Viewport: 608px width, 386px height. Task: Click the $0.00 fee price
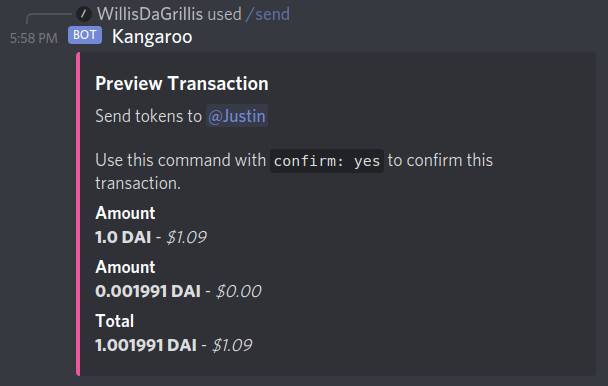point(239,291)
